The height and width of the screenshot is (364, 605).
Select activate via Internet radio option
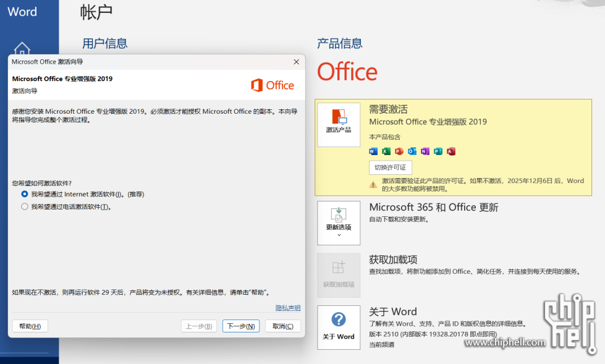[x=25, y=194]
